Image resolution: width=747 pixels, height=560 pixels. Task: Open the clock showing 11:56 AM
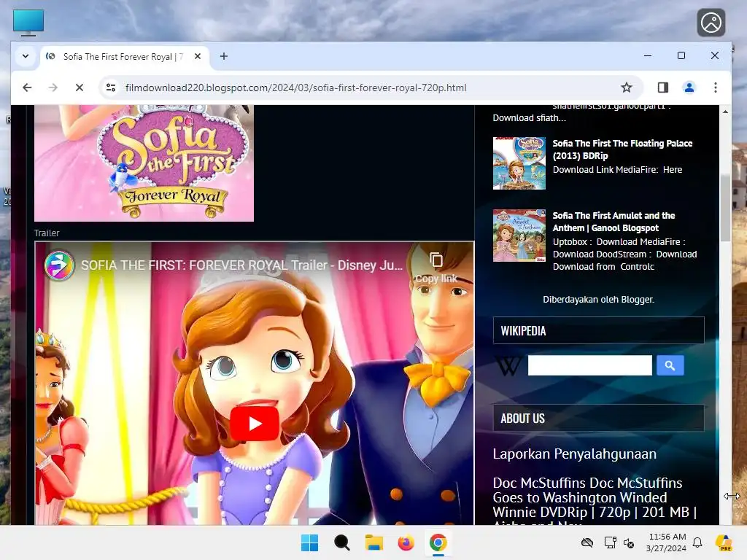click(x=667, y=542)
